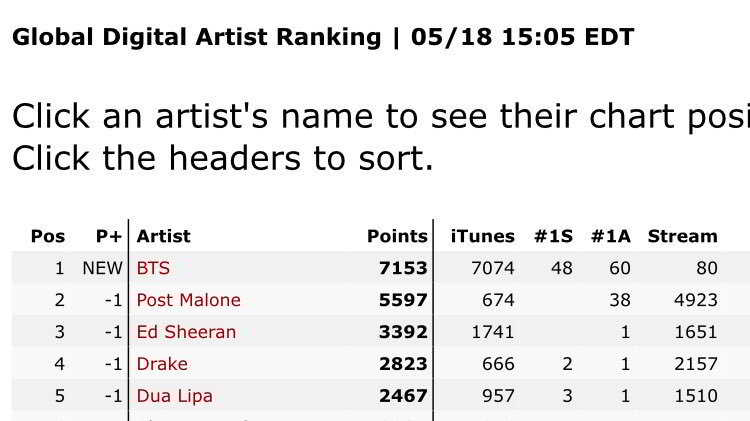
Task: Sort by the P+ column header
Action: pos(108,237)
